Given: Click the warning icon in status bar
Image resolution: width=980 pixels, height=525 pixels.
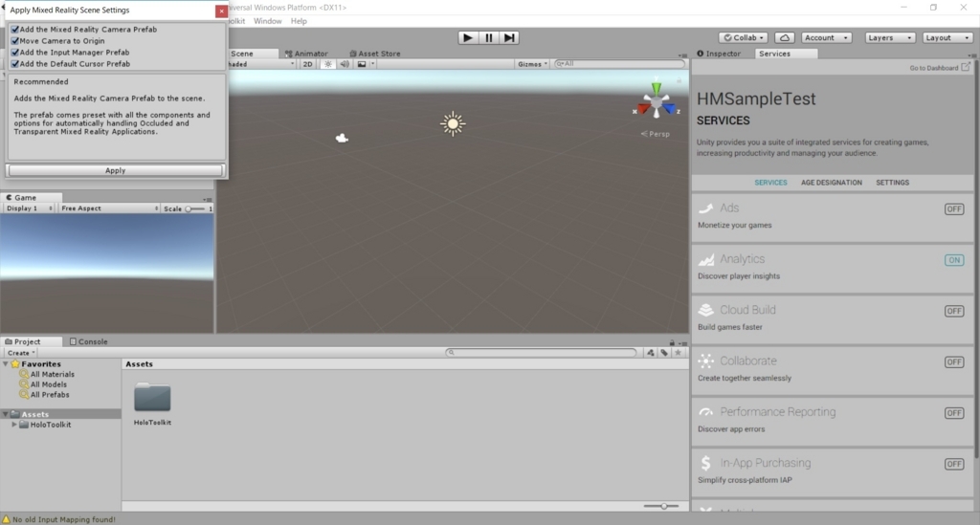Looking at the screenshot, I should 7,519.
